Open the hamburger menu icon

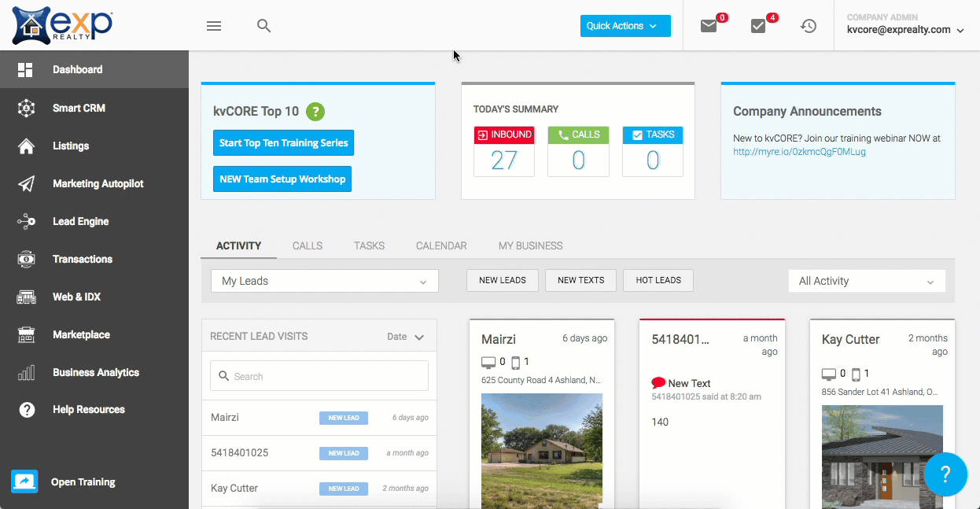(214, 26)
